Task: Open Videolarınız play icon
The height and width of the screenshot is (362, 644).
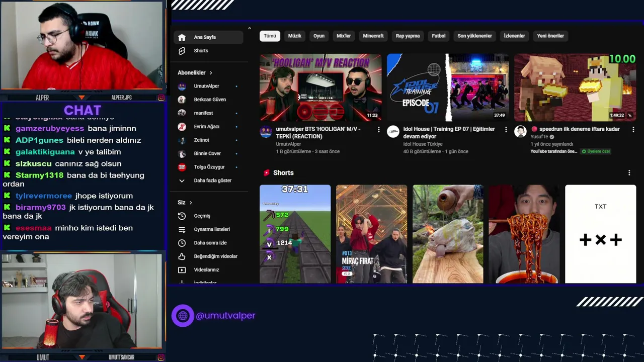Action: click(182, 270)
